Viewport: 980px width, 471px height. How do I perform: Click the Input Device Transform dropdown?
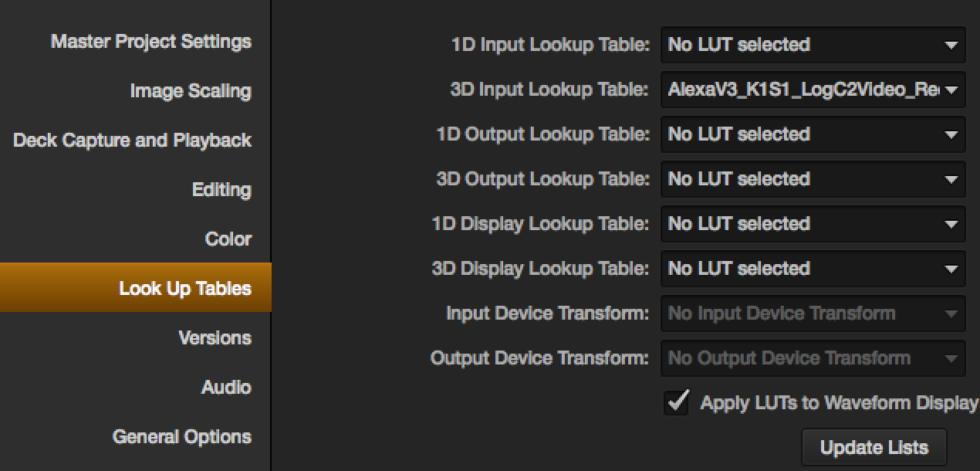813,313
